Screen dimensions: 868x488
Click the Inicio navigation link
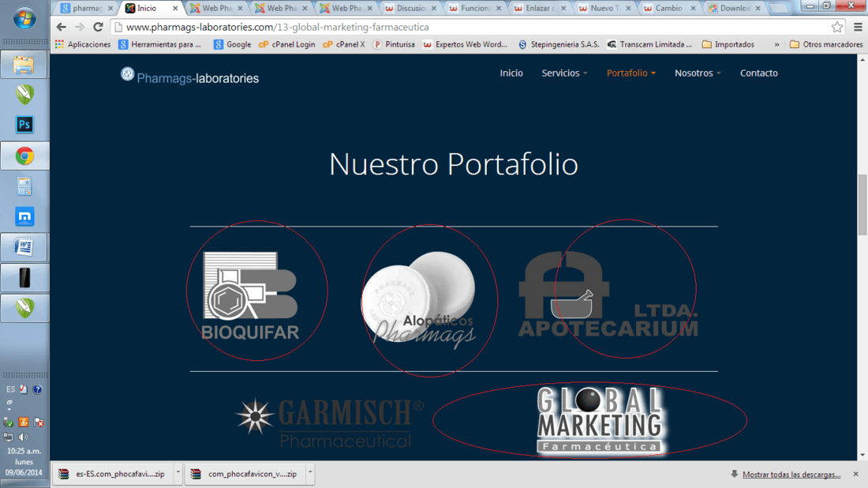511,73
